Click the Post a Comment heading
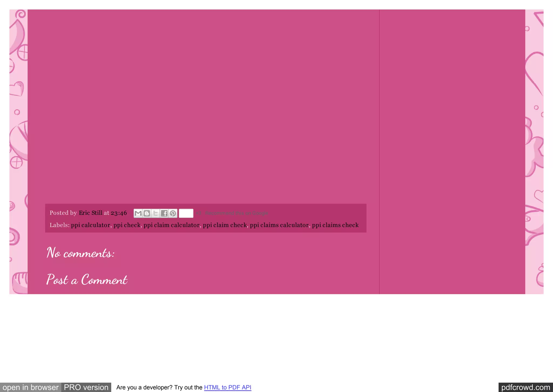 click(x=87, y=280)
